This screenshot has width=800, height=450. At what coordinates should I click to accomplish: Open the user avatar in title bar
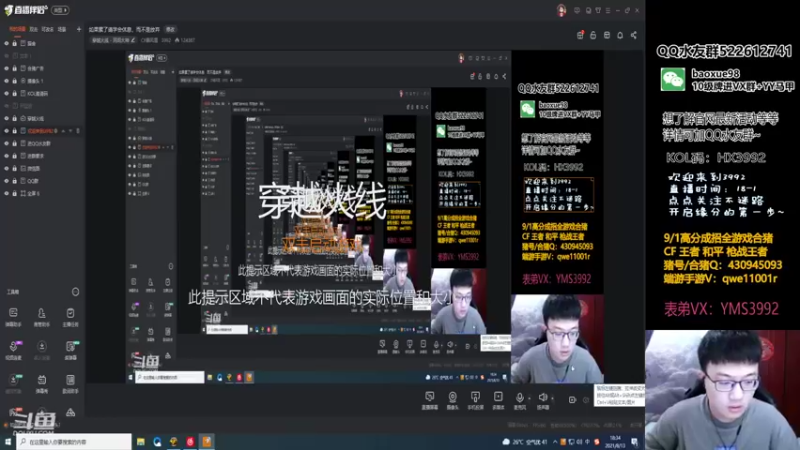click(x=561, y=10)
